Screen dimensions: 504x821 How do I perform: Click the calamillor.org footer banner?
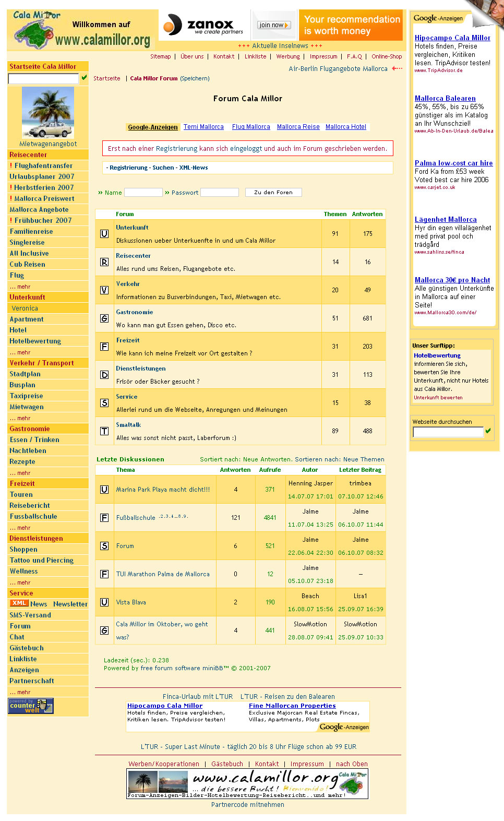tap(248, 784)
